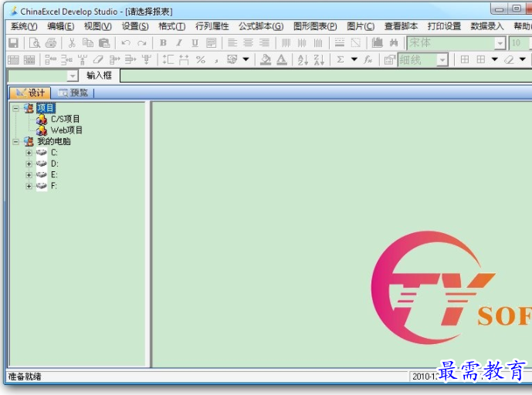532x395 pixels.
Task: Click the column width icon
Action: [184, 60]
